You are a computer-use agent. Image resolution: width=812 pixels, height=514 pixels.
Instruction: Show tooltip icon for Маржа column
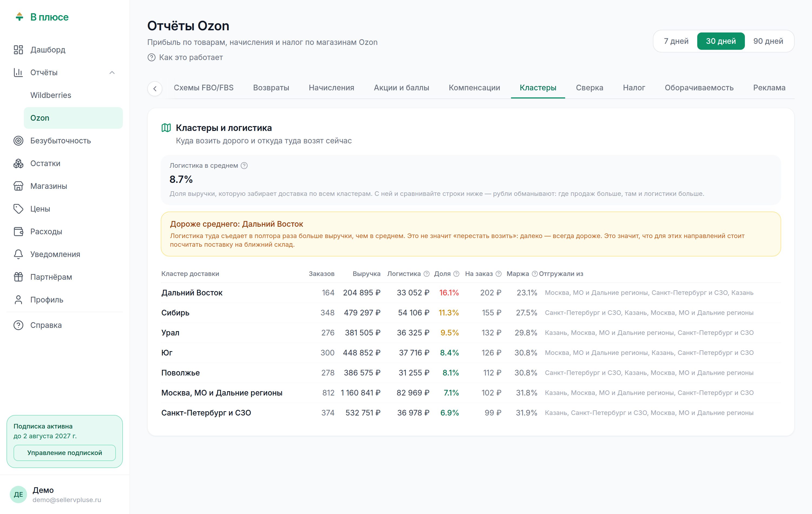pyautogui.click(x=535, y=274)
